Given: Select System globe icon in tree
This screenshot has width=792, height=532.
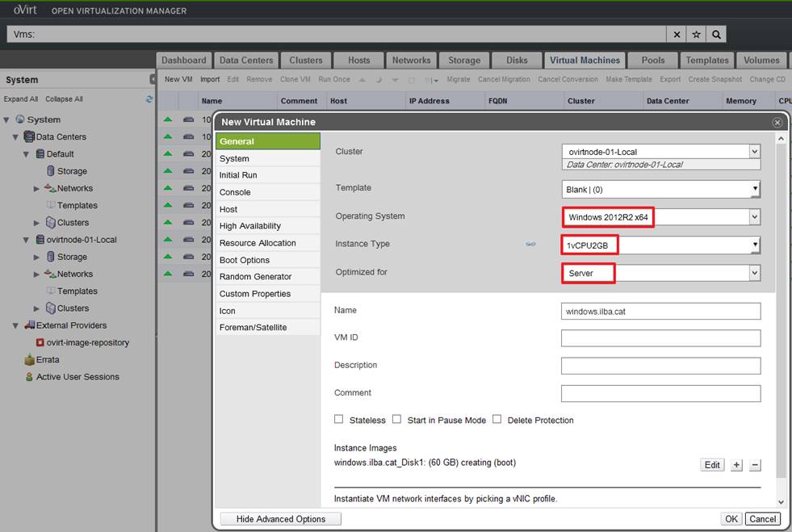Looking at the screenshot, I should click(20, 119).
